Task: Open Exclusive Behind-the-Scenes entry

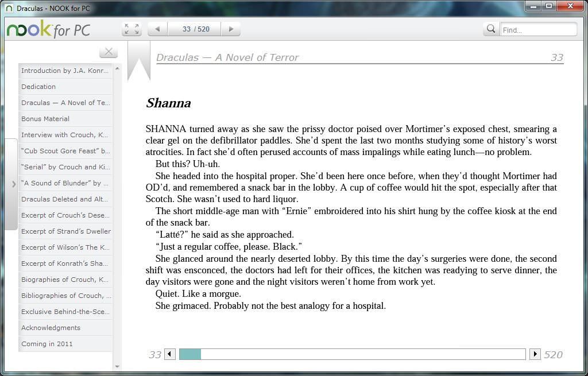Action: tap(65, 312)
